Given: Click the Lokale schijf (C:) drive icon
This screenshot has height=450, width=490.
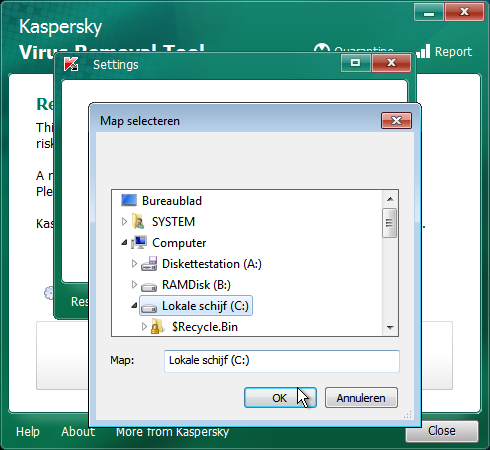Looking at the screenshot, I should [149, 307].
